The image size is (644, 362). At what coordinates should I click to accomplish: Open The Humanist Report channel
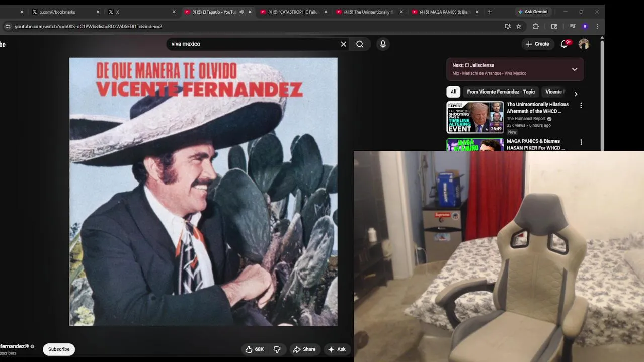click(x=526, y=119)
